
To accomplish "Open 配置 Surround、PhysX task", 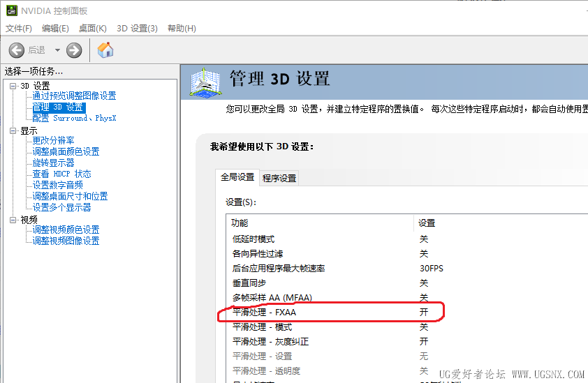I will click(74, 119).
